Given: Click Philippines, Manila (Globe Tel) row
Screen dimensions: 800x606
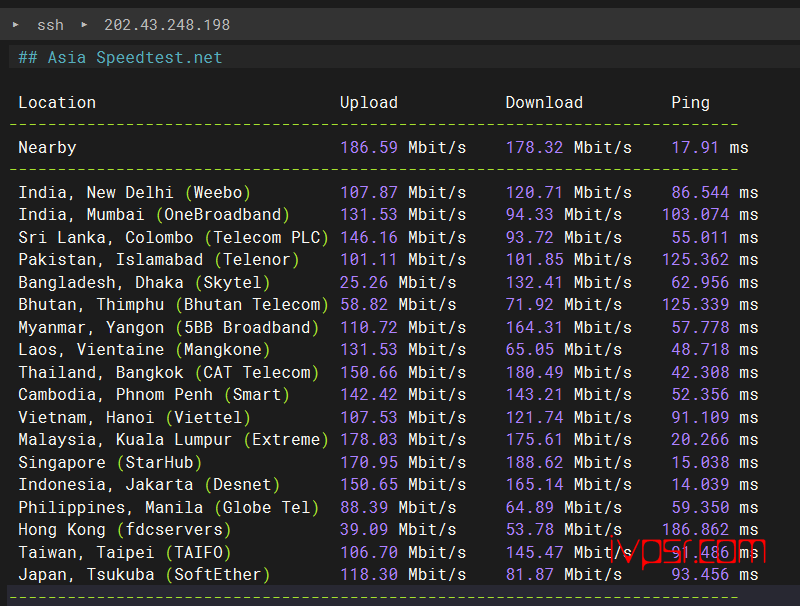Looking at the screenshot, I should click(x=168, y=507).
